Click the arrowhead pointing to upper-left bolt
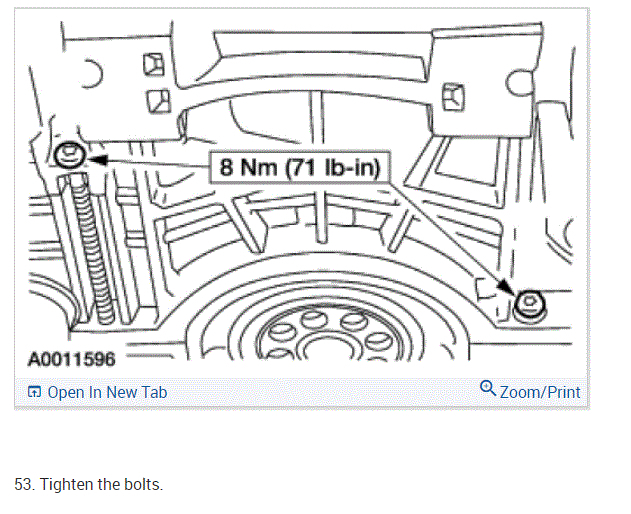 [x=98, y=160]
